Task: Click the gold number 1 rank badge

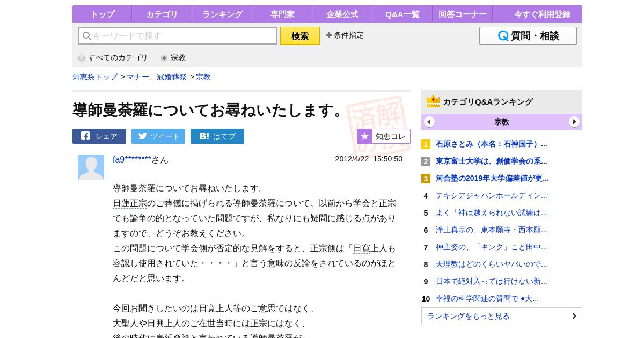Action: pyautogui.click(x=426, y=144)
